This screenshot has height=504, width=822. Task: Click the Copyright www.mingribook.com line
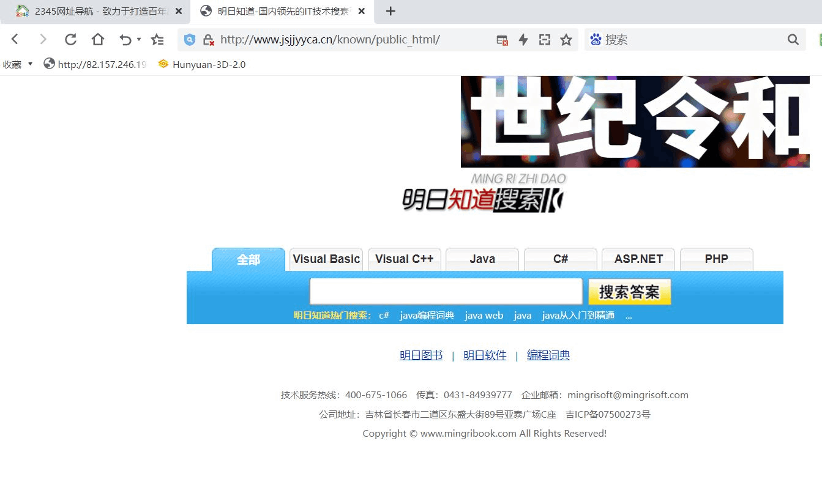pyautogui.click(x=485, y=434)
